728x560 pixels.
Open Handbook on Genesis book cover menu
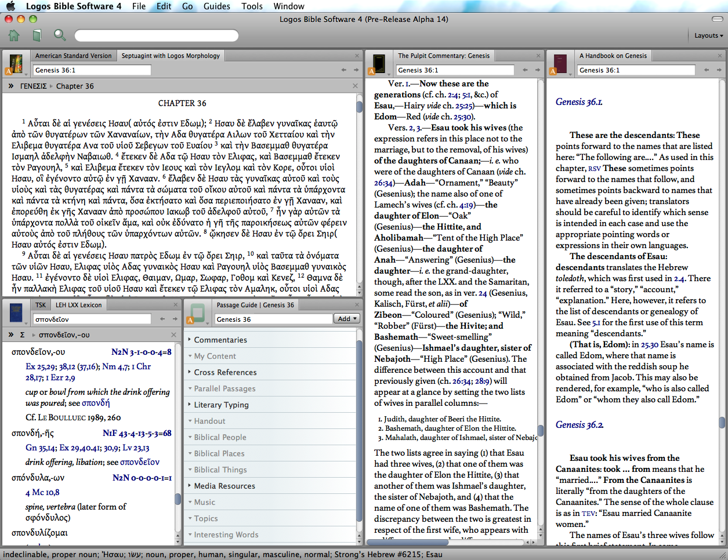pos(560,64)
